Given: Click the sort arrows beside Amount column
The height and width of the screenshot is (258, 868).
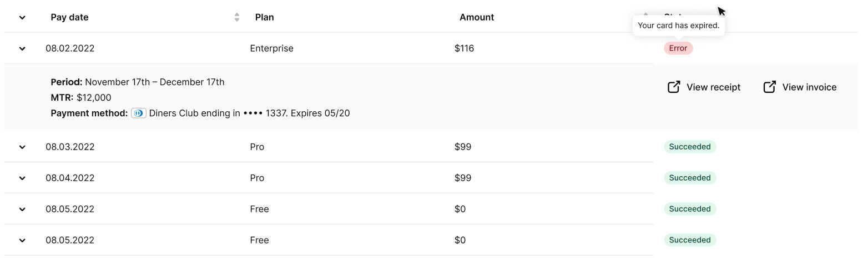Looking at the screenshot, I should pos(645,16).
